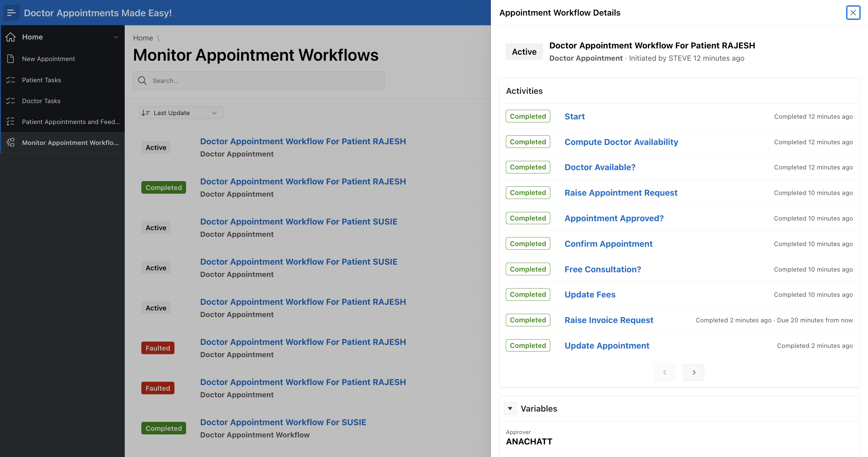The width and height of the screenshot is (868, 457).
Task: Open the Compute Doctor Availability activity
Action: click(621, 142)
